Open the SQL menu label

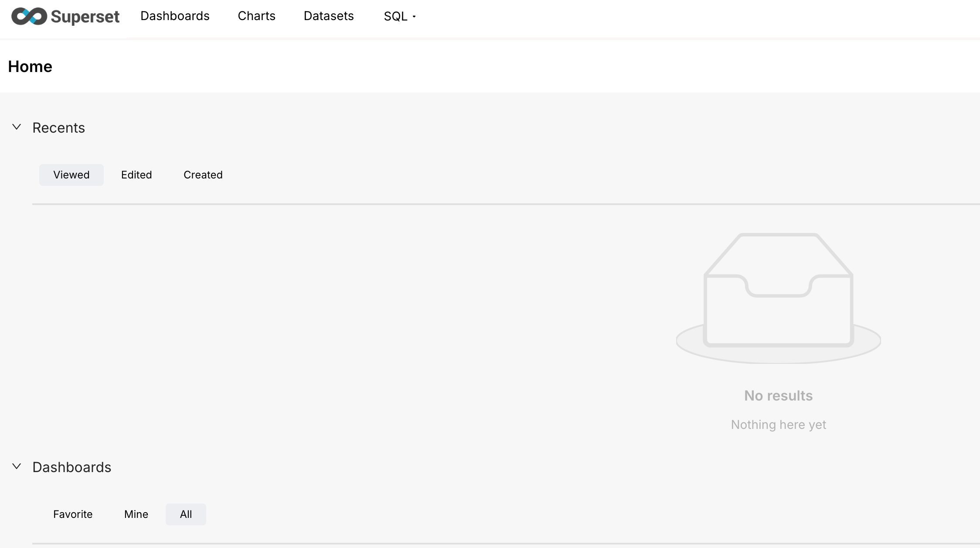[395, 17]
